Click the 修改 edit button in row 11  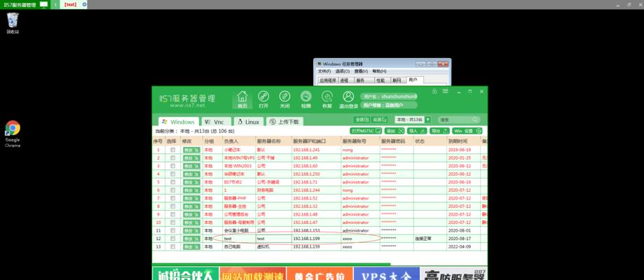(x=191, y=230)
